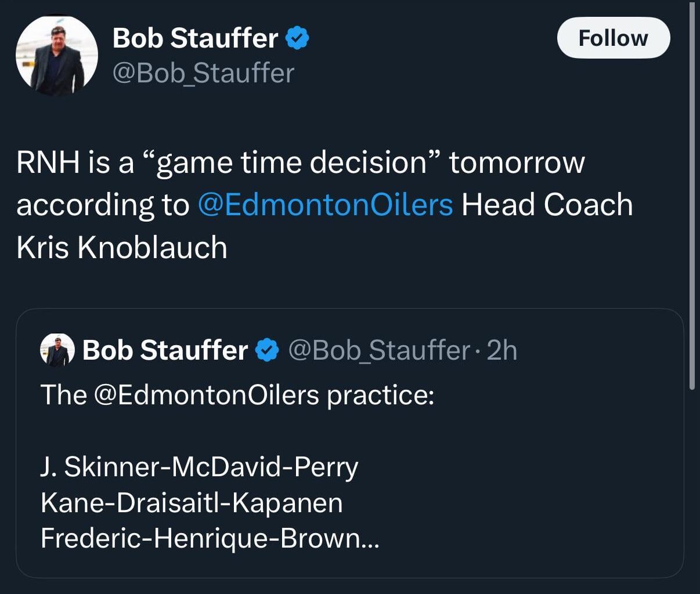Click Bob Stauffer's verified badge
Screen dimensions: 700x594
298,38
